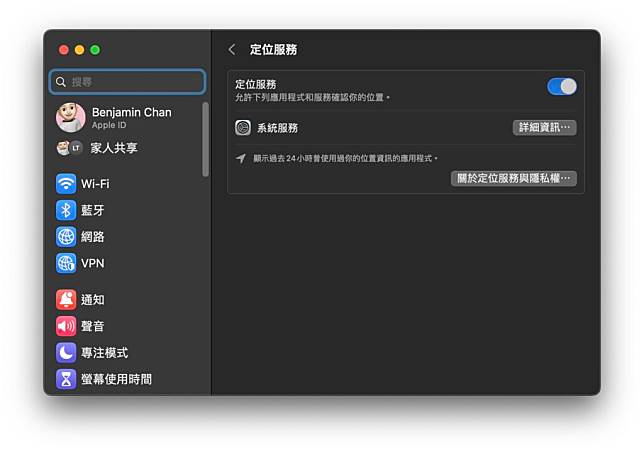Screen dimensions: 644x453
Task: Go back using the chevron arrow
Action: [232, 49]
